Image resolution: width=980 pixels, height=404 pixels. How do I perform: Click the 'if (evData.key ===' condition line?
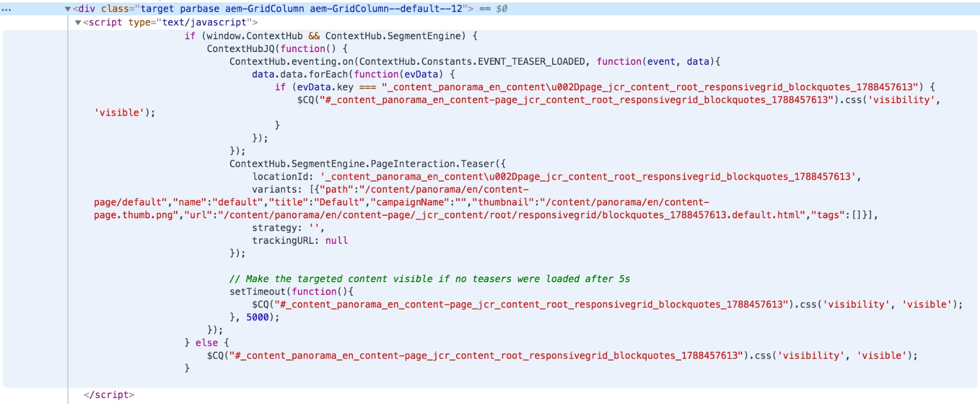point(605,87)
